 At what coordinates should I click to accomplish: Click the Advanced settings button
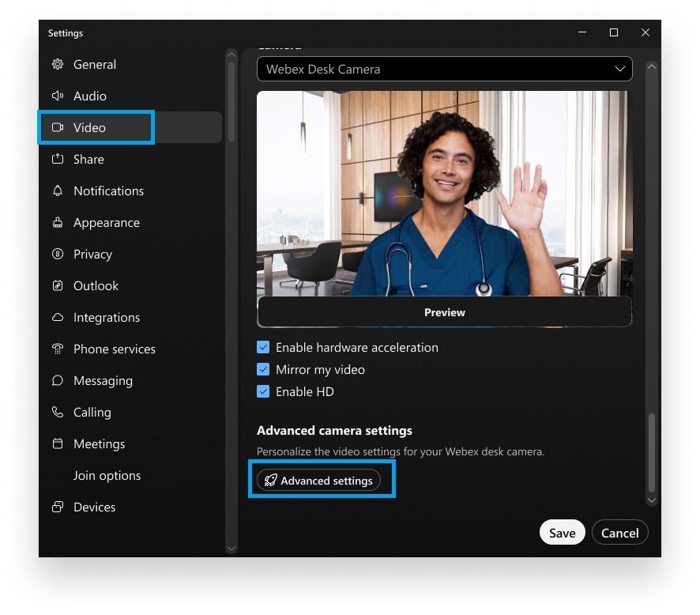coord(321,480)
